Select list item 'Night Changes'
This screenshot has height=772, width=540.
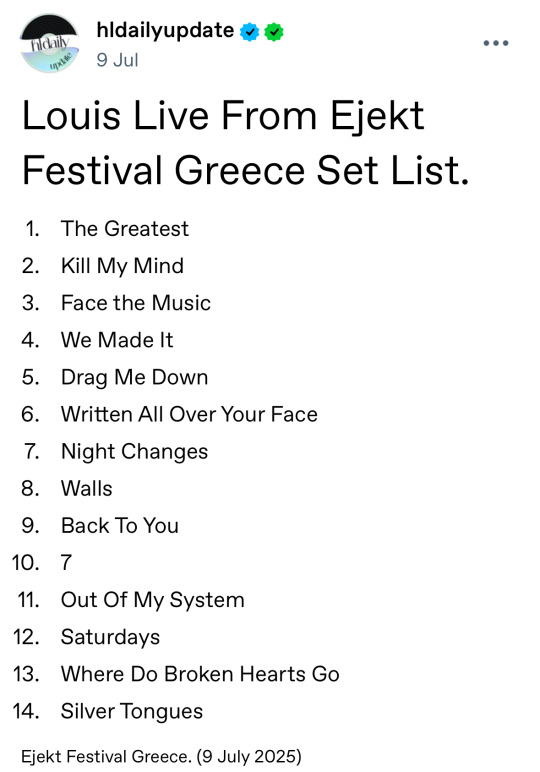point(134,452)
